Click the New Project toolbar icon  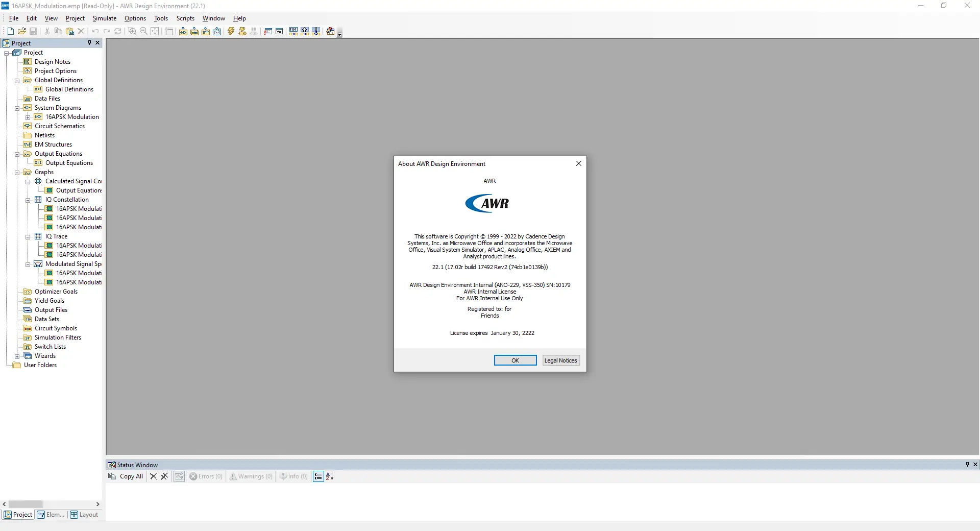(x=11, y=31)
